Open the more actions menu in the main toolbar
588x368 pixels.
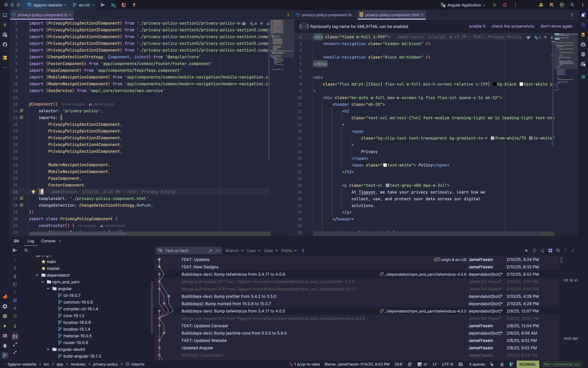click(x=515, y=5)
